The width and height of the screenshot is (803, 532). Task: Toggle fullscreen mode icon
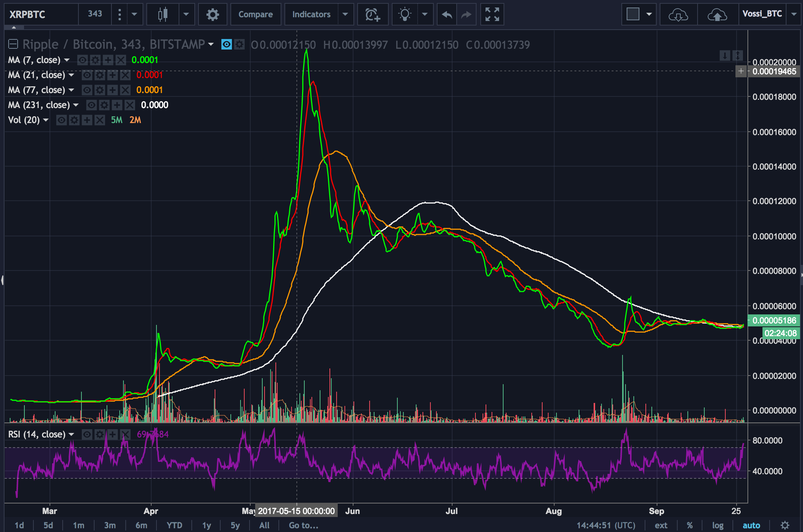click(492, 15)
